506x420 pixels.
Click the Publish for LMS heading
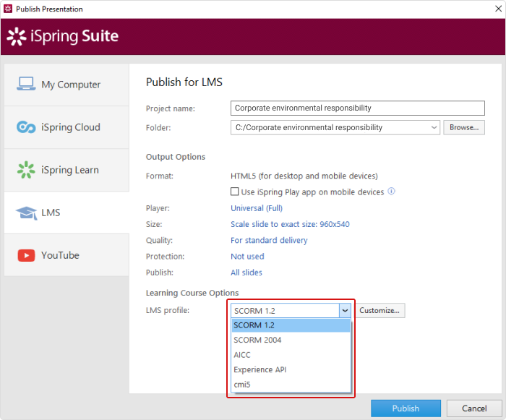(184, 82)
